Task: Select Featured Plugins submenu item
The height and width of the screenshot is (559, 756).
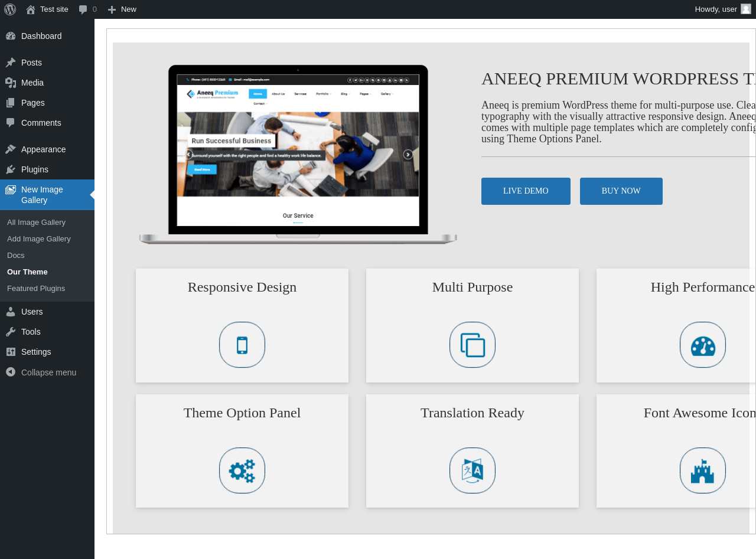Action: point(36,289)
